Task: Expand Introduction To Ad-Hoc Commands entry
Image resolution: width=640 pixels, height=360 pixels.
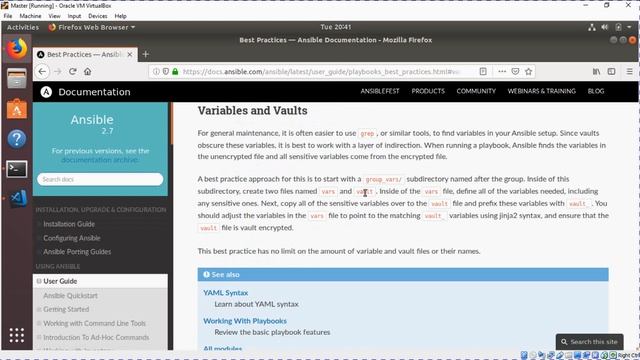Action: point(39,338)
